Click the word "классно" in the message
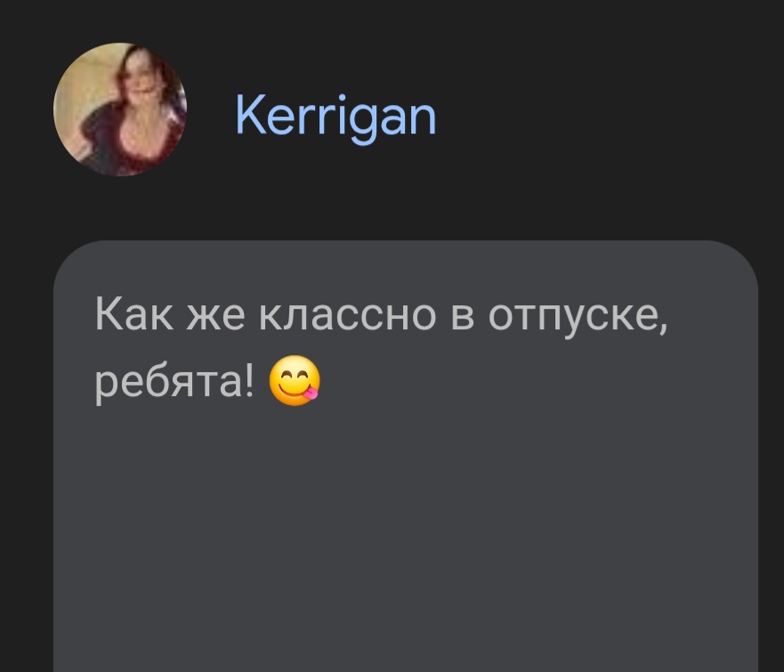784x672 pixels. [348, 315]
